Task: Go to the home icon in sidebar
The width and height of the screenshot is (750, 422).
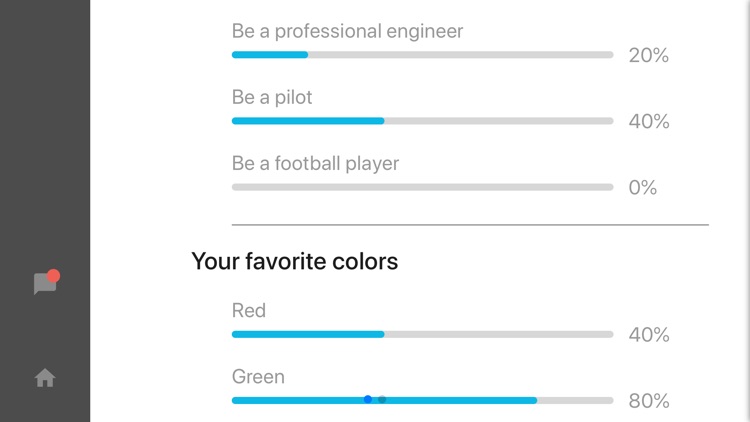Action: (x=45, y=378)
